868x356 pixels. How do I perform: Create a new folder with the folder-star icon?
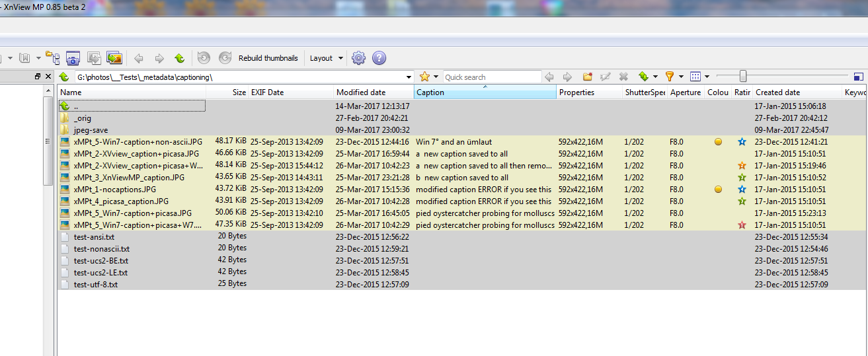587,77
